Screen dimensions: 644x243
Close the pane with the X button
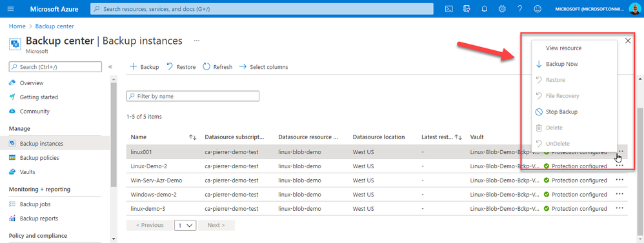pyautogui.click(x=628, y=40)
